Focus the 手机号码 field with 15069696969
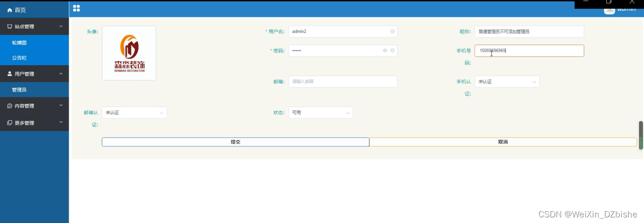644x223 pixels. [x=530, y=51]
